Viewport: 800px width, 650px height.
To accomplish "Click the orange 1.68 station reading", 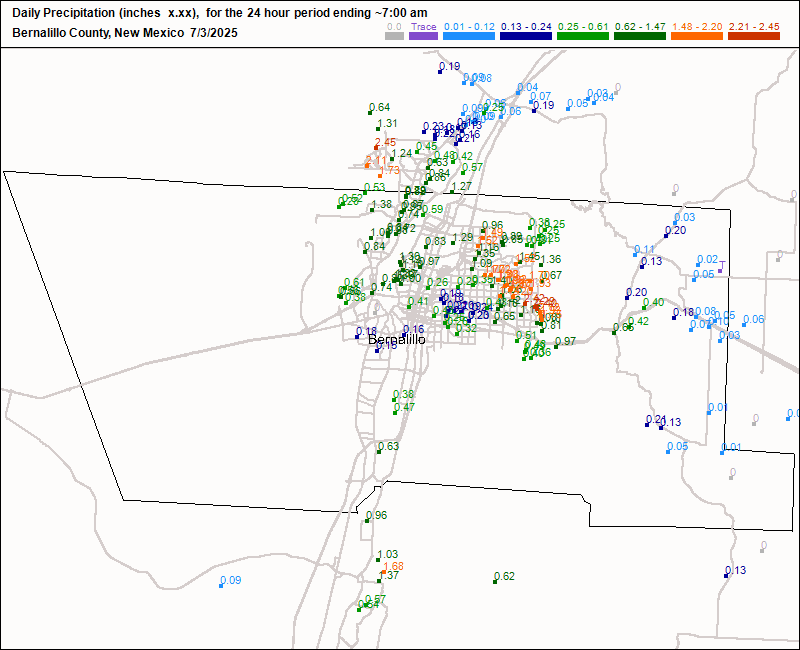I will [393, 566].
